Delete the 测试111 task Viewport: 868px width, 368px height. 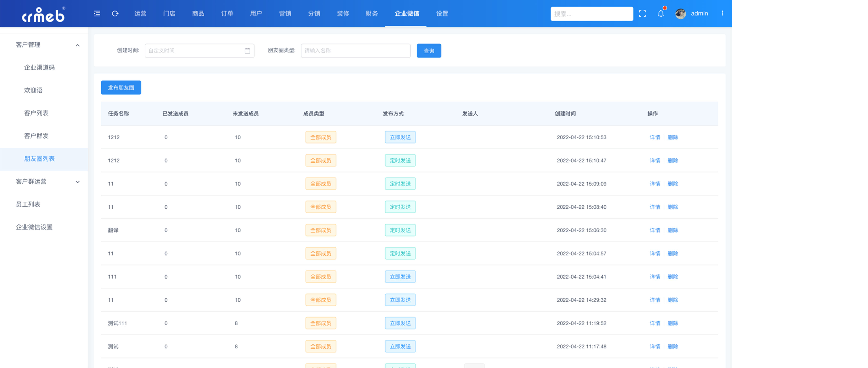(672, 323)
